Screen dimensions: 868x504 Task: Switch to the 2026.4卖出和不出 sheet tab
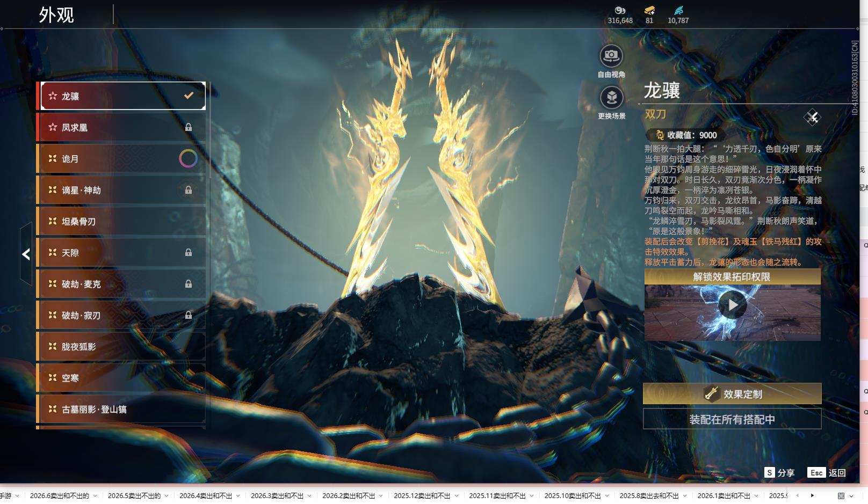point(206,496)
